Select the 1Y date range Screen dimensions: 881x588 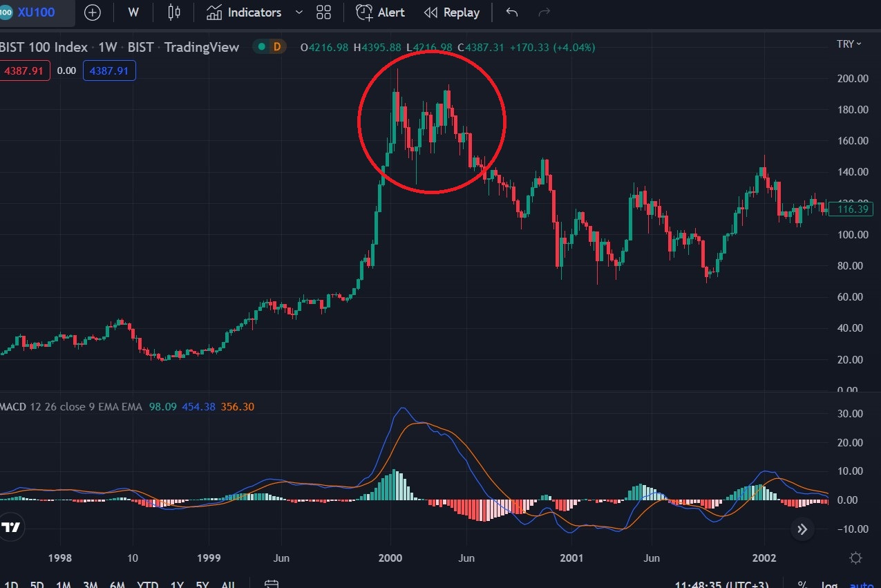[x=177, y=585]
